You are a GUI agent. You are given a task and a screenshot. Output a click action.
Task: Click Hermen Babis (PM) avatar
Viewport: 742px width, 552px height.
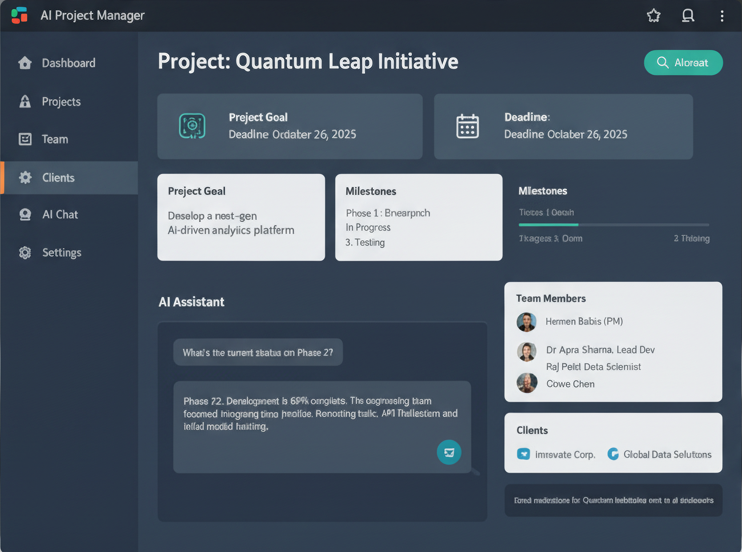click(x=527, y=322)
